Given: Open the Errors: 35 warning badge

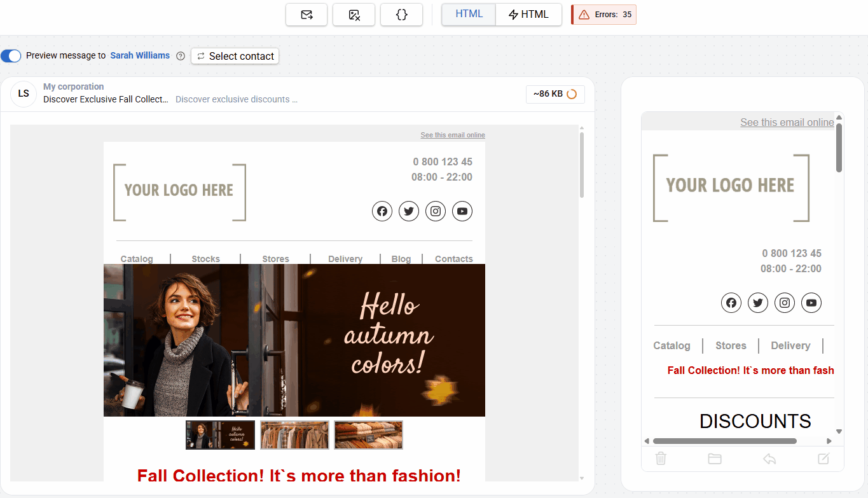Looking at the screenshot, I should coord(604,15).
